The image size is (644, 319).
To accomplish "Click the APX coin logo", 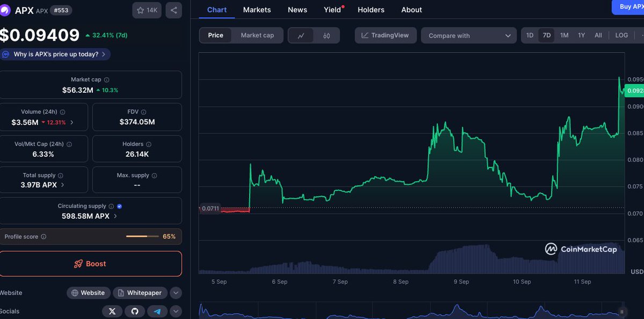I will (x=5, y=10).
